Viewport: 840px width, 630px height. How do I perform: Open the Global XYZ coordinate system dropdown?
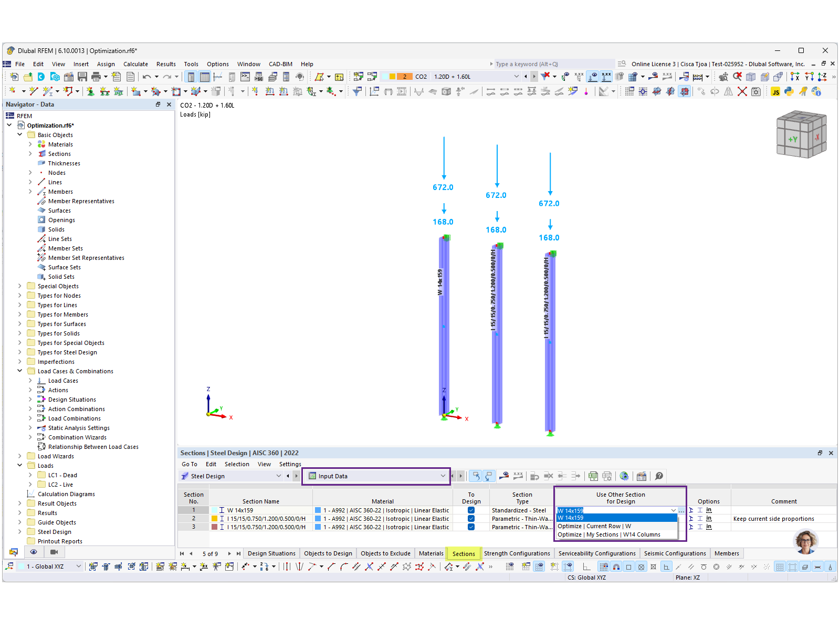click(79, 566)
